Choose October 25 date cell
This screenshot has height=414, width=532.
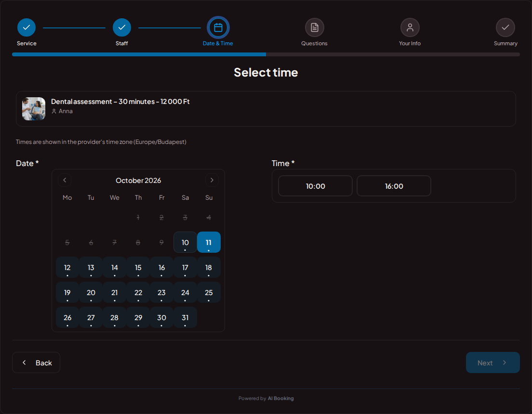(209, 292)
